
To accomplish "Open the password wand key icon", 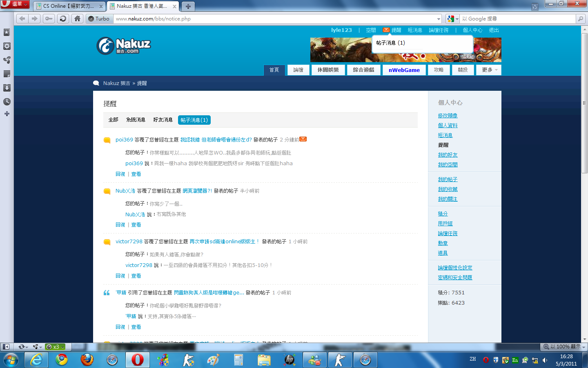I will pyautogui.click(x=49, y=18).
